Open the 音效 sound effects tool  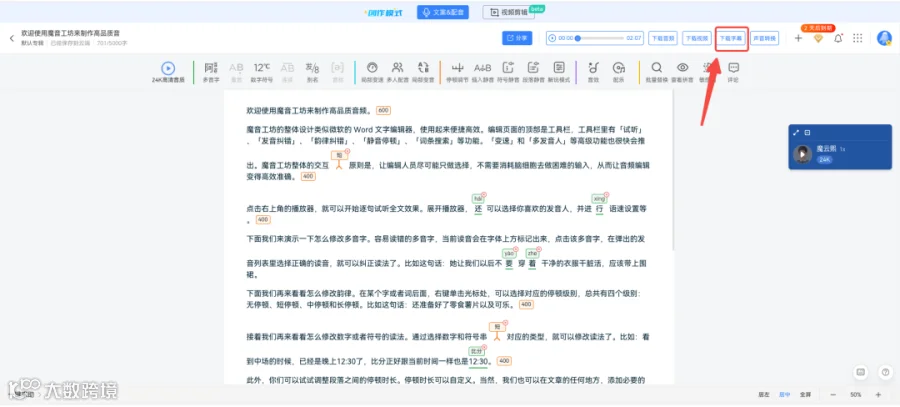coord(593,72)
